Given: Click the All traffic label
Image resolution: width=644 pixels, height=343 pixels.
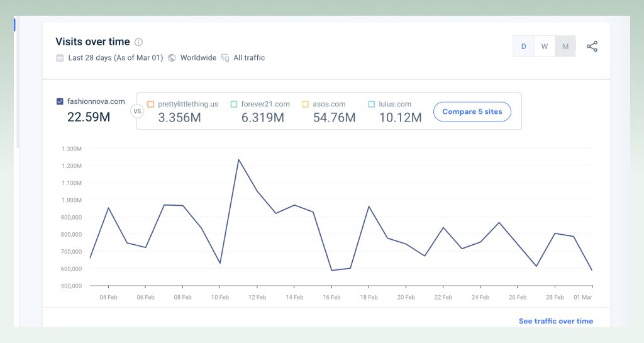Looking at the screenshot, I should [x=249, y=58].
